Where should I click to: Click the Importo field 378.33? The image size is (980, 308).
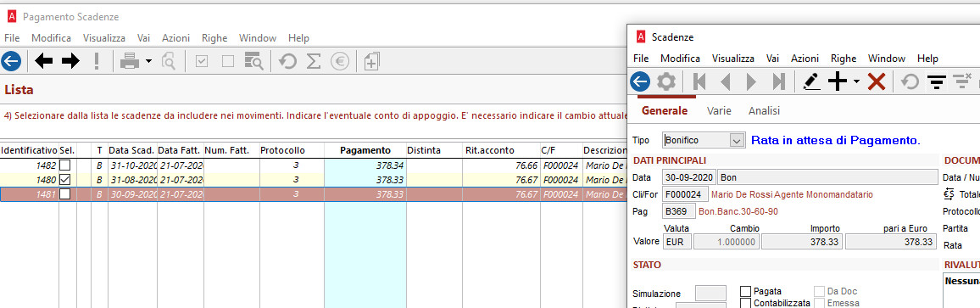click(x=802, y=242)
